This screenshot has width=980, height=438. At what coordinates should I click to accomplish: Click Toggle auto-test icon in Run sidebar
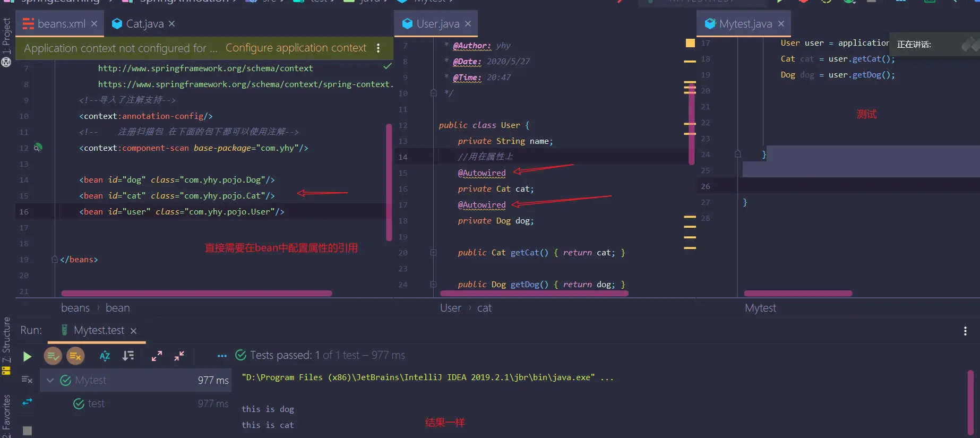(x=27, y=380)
